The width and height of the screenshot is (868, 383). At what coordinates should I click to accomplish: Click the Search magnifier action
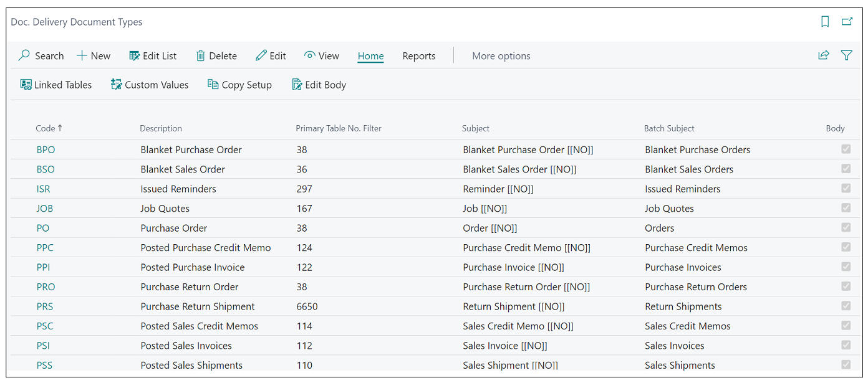coord(41,55)
